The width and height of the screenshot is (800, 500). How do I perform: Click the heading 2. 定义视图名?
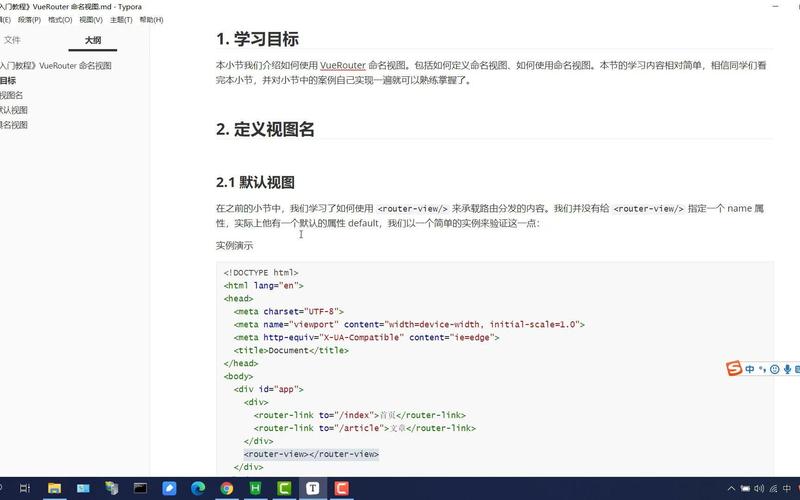pos(265,129)
